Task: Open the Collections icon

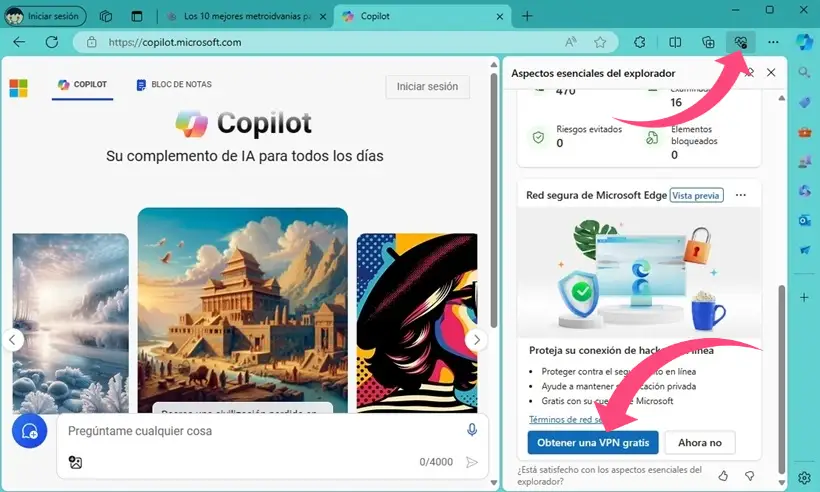Action: point(708,42)
